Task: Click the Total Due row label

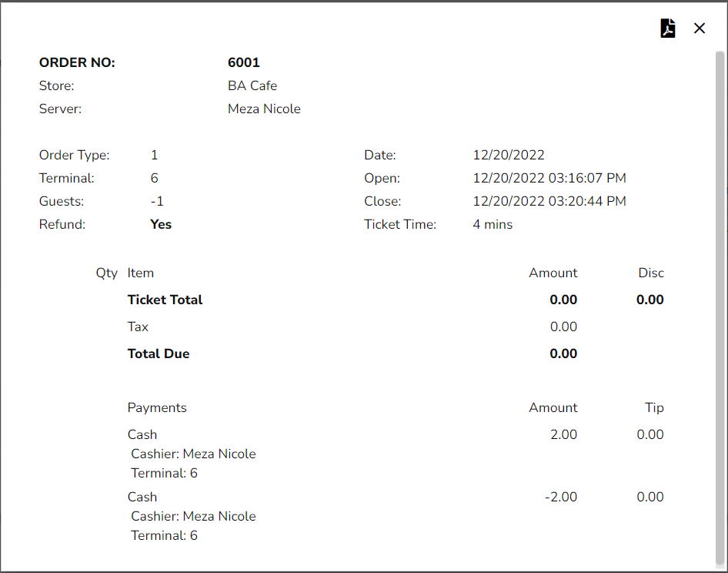Action: [x=158, y=354]
